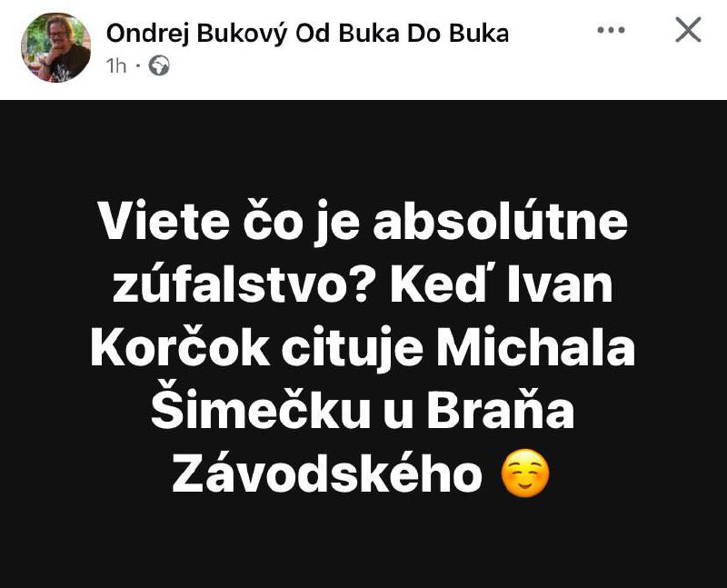
Task: Click the word 'cituje' in the post
Action: [x=352, y=349]
